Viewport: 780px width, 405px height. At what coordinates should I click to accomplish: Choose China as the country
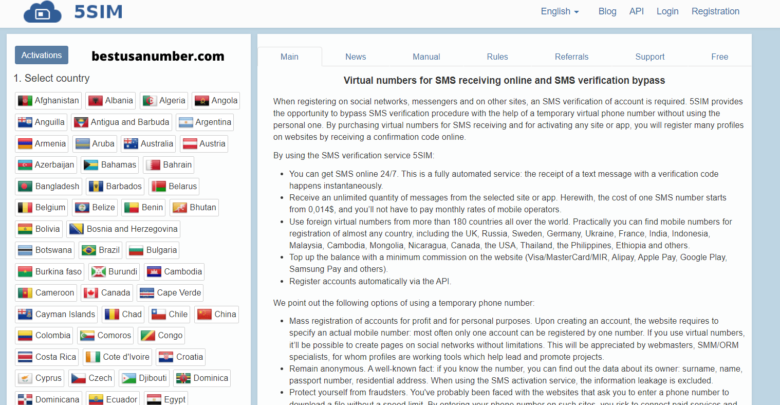point(216,314)
